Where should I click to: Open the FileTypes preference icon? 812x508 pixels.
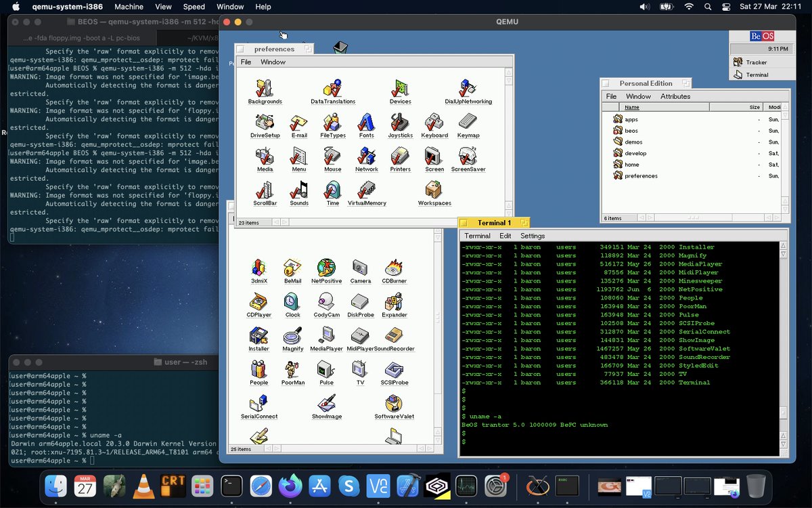[x=332, y=123]
